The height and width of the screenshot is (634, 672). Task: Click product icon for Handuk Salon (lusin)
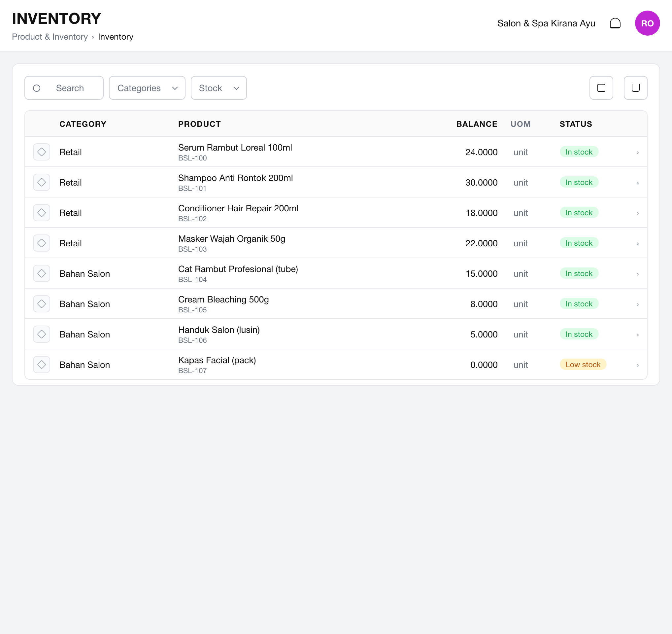42,334
